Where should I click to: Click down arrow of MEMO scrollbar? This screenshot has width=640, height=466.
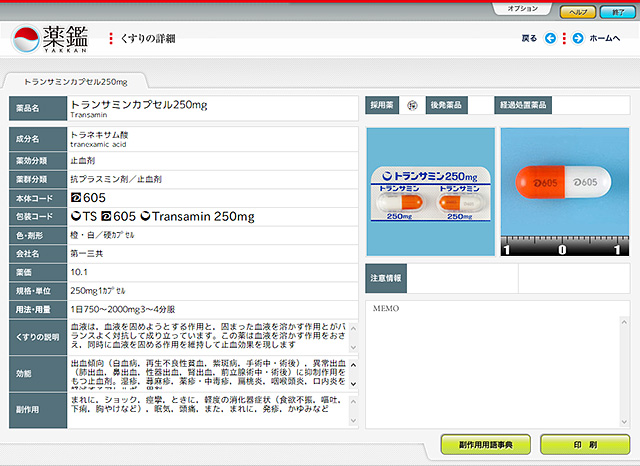[624, 422]
